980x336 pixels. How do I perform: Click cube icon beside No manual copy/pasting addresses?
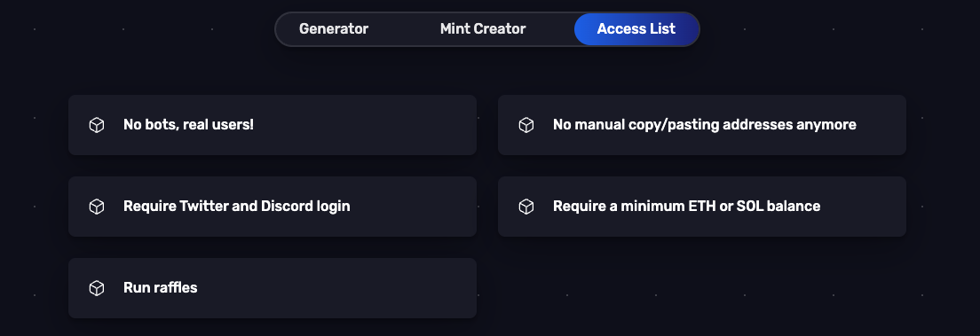tap(526, 125)
